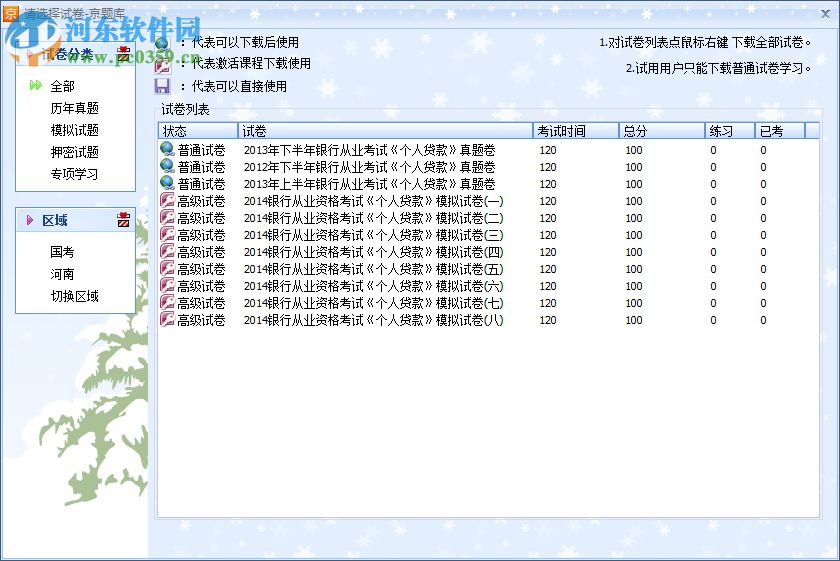Viewport: 840px width, 561px height.
Task: Click the gift icon in 区域 header
Action: tap(124, 220)
